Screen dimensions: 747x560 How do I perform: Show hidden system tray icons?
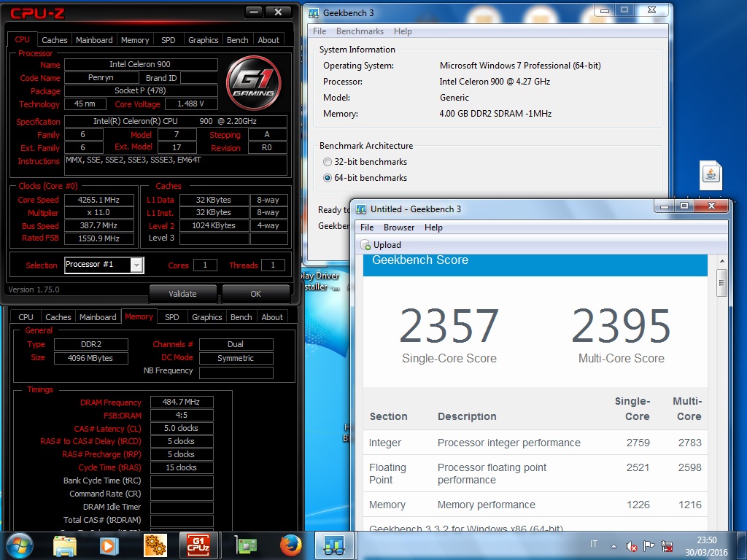(614, 546)
